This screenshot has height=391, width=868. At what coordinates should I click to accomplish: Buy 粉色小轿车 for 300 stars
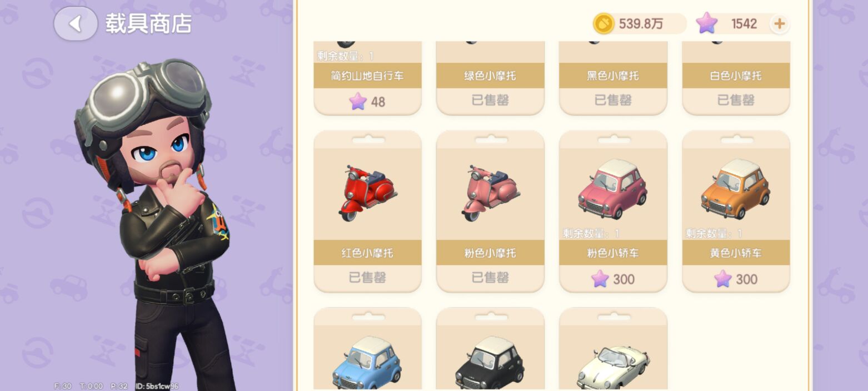click(x=613, y=279)
